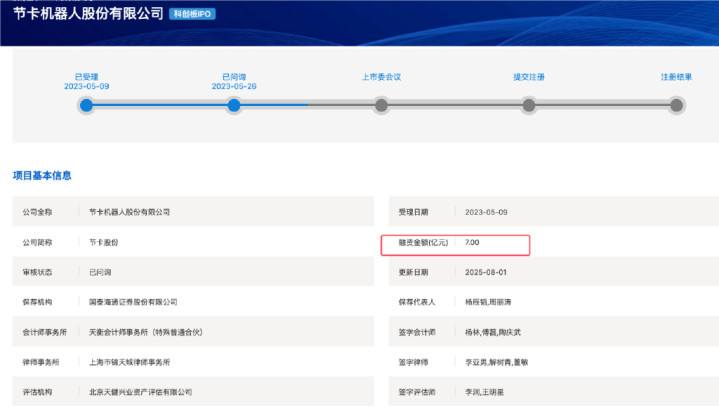The image size is (719, 412).
Task: Click the 项目基本信息 section heading
Action: click(42, 176)
